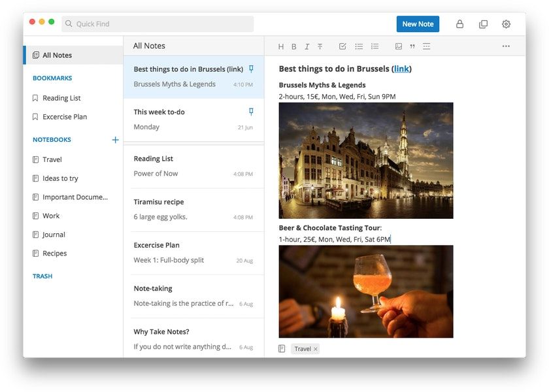Open the Excercise Plan bookmark

tap(65, 117)
